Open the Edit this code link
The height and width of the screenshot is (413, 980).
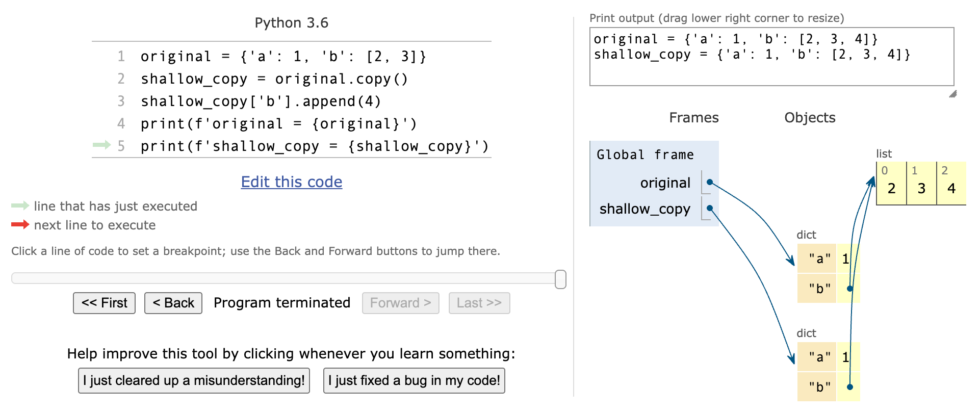(x=292, y=182)
